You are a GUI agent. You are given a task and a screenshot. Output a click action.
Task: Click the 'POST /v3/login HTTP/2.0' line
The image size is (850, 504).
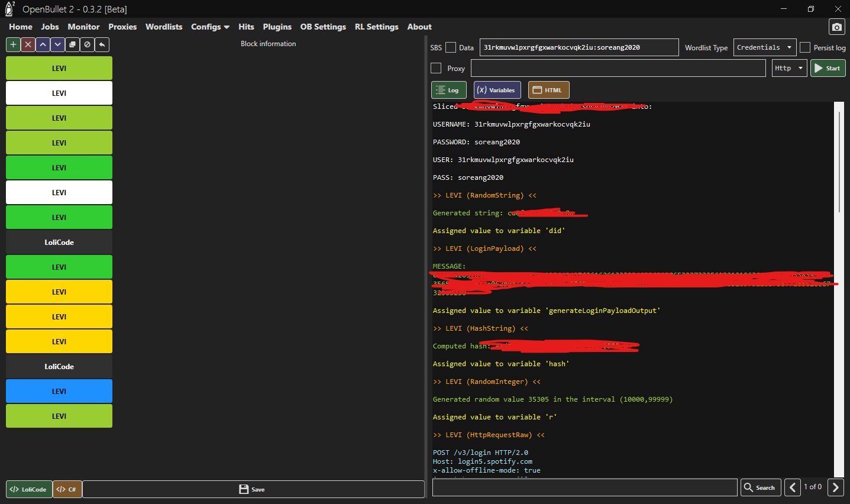click(x=480, y=453)
